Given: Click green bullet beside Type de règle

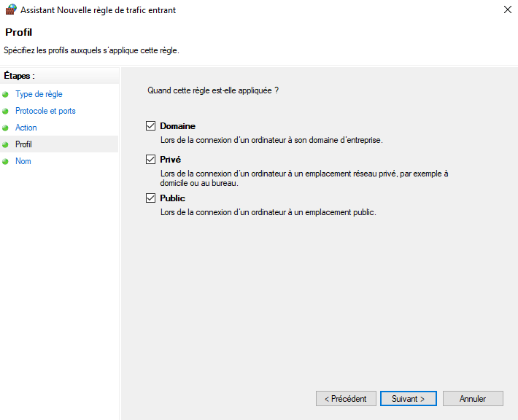Looking at the screenshot, I should (6, 95).
